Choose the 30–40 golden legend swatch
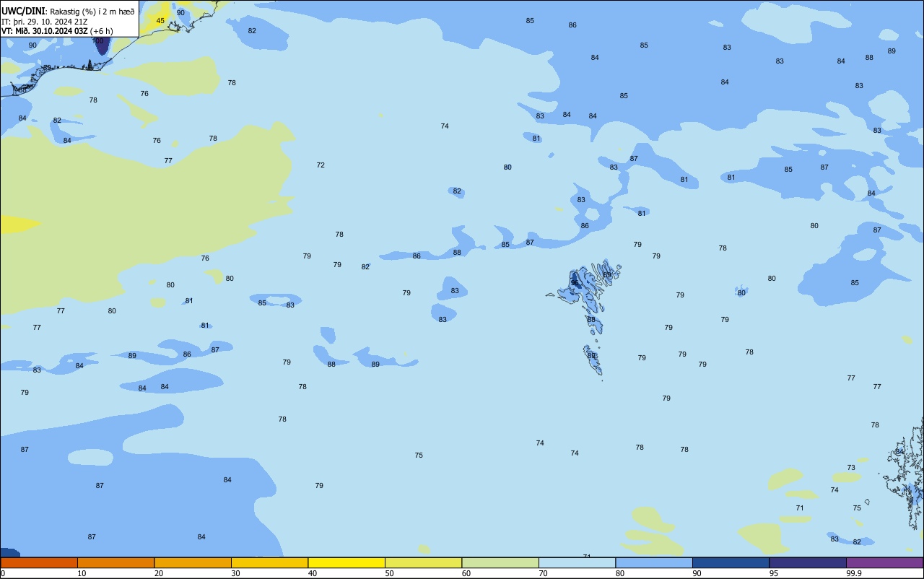 point(269,562)
